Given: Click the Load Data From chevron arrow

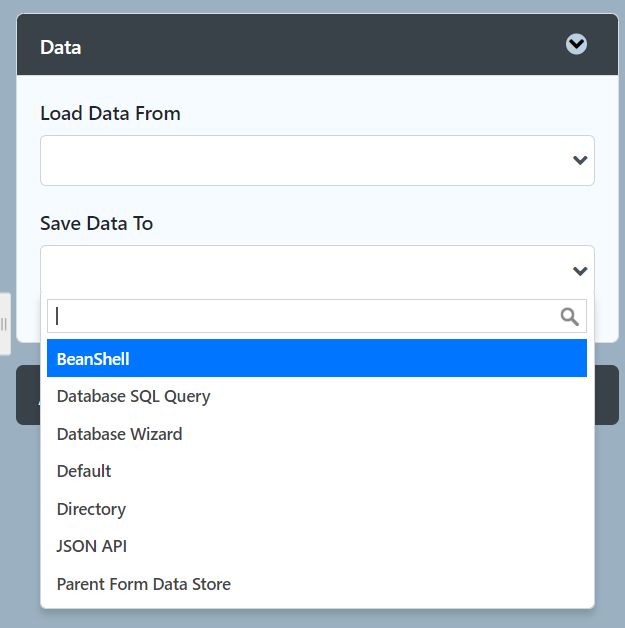Looking at the screenshot, I should [x=579, y=160].
